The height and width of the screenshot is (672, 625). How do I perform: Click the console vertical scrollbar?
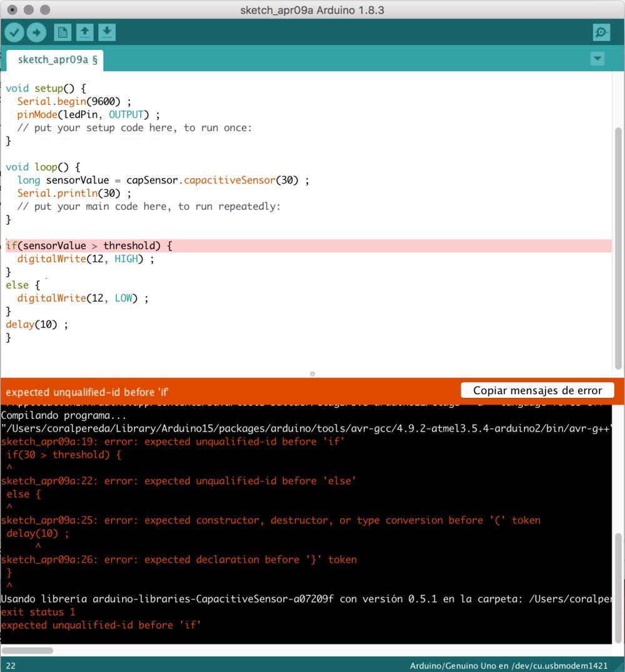point(618,587)
